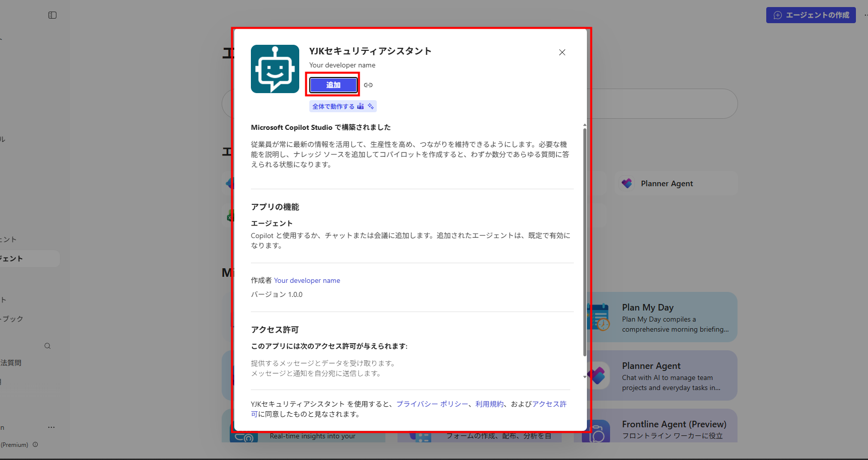Open Planner Agent chip in background
Screen dimensions: 868x460
click(x=677, y=184)
